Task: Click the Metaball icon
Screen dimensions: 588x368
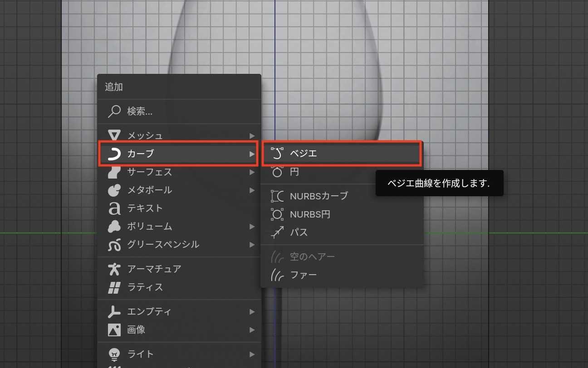Action: click(114, 190)
